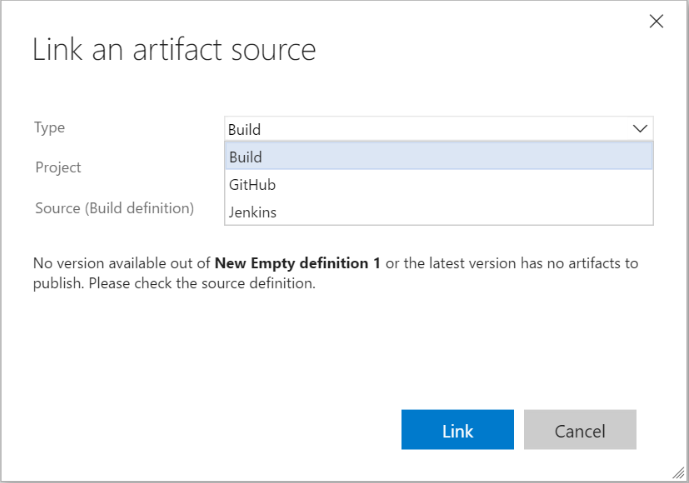Click the Type dropdown chevron arrow
Screen dimensions: 689x483
[x=640, y=129]
